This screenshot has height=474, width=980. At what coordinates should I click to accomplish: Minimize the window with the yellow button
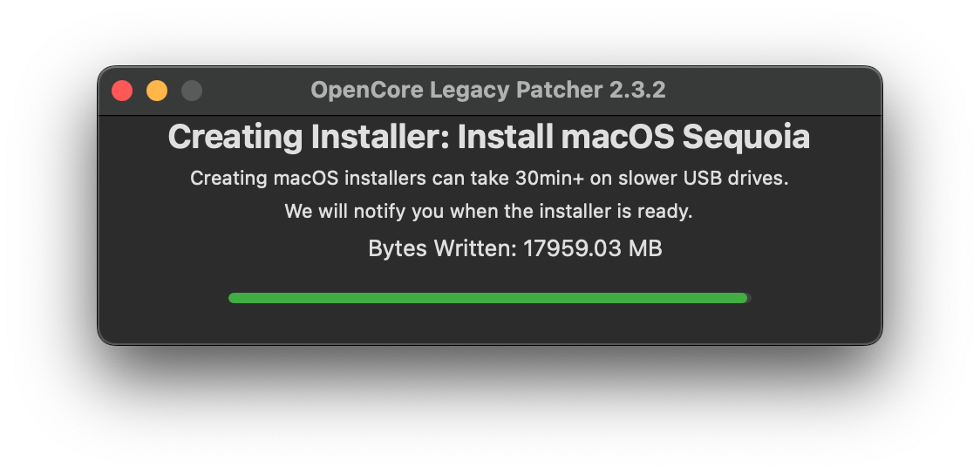coord(157,91)
